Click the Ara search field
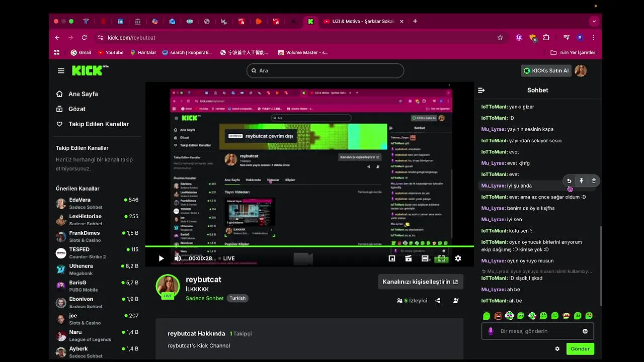 pos(325,71)
